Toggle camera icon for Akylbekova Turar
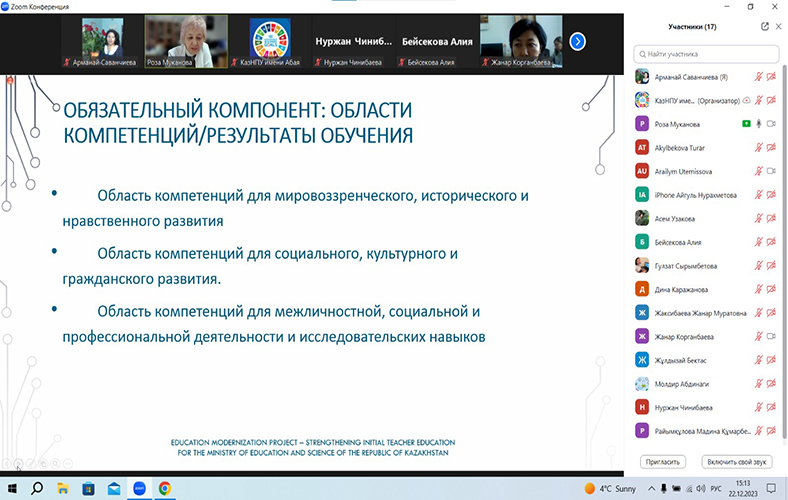788x500 pixels. click(x=771, y=147)
